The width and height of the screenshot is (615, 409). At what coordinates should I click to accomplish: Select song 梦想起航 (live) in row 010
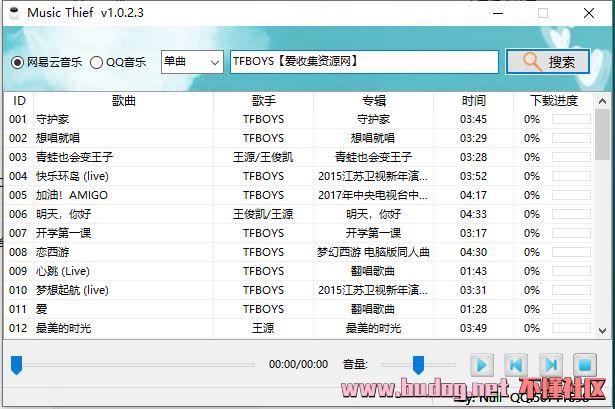point(72,290)
